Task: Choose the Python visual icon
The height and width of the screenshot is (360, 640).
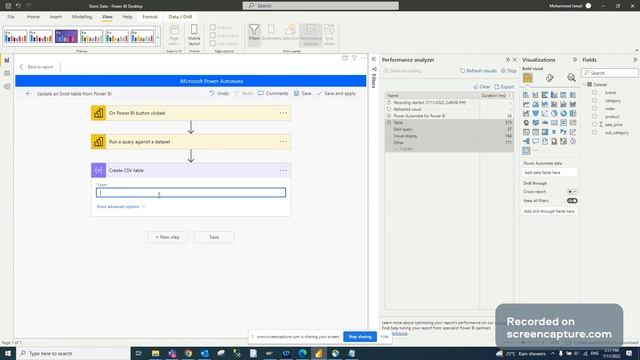Action: [564, 132]
